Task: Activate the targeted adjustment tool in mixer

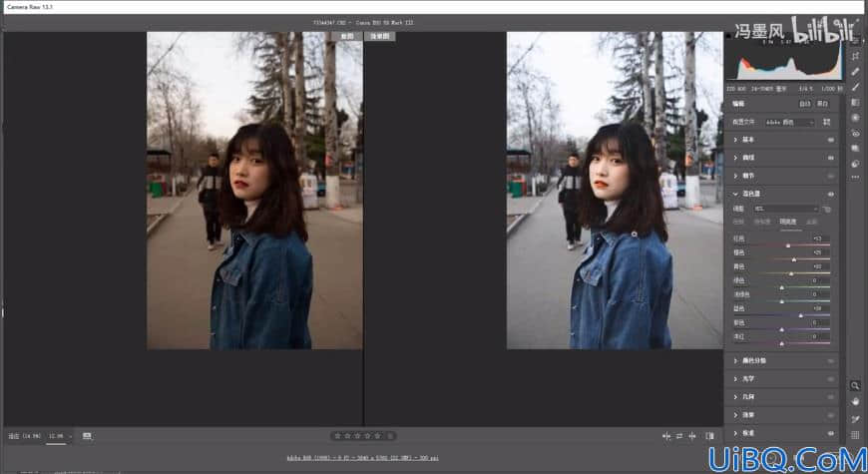Action: click(x=826, y=209)
